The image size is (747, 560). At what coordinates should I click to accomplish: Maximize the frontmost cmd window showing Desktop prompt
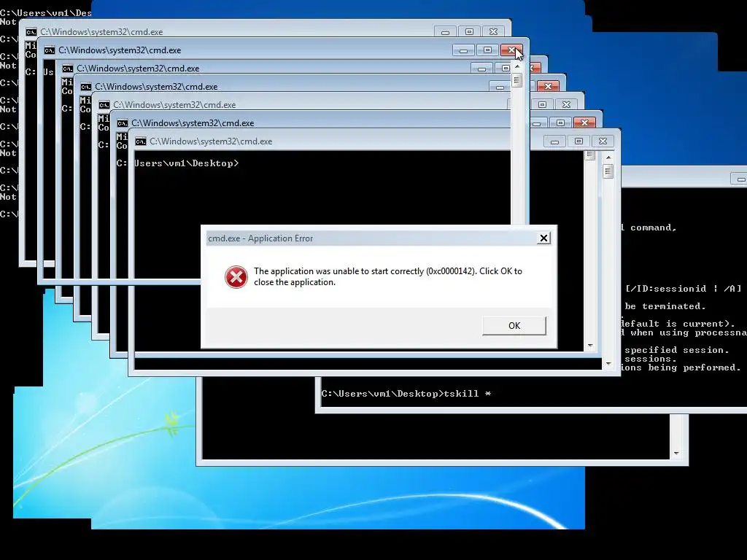click(578, 141)
